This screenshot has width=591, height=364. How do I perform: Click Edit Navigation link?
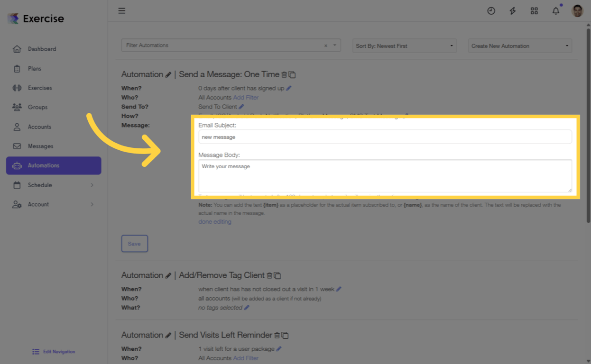[x=54, y=352]
